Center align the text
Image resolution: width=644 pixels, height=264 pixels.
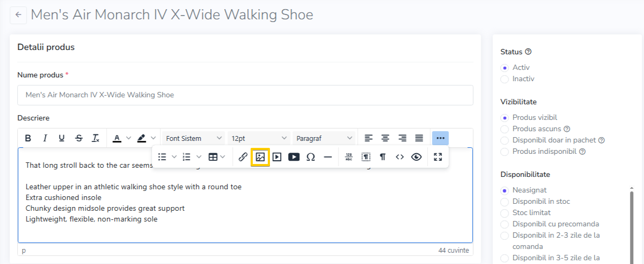pyautogui.click(x=385, y=138)
